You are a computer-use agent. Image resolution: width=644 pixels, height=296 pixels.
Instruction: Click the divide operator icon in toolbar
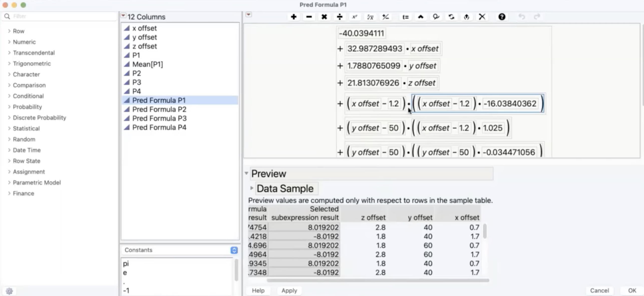339,17
